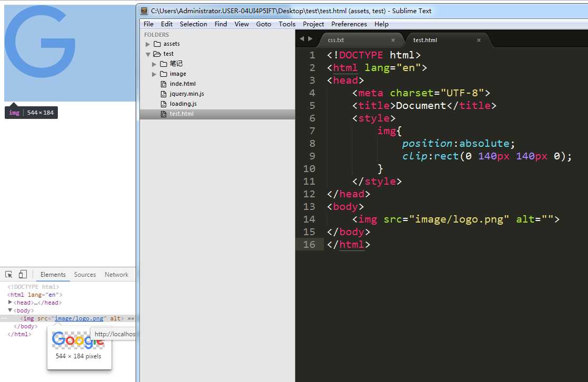This screenshot has width=588, height=382.
Task: Expand the head node in DevTools
Action: [10, 302]
